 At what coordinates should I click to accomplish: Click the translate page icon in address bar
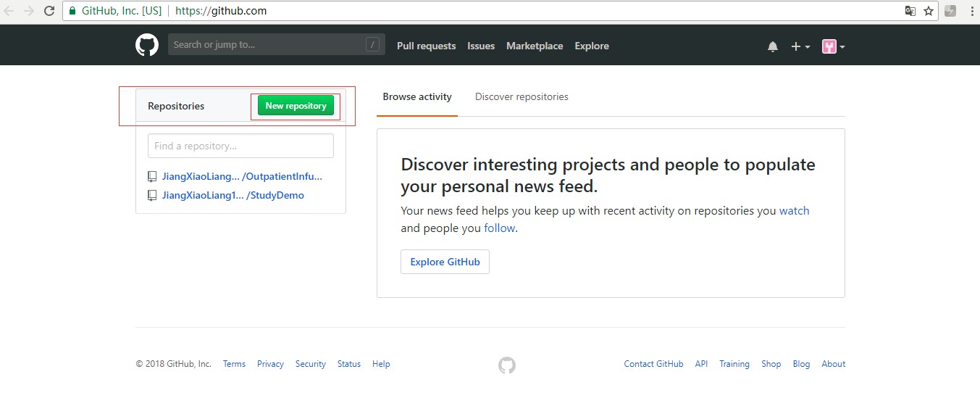coord(910,11)
